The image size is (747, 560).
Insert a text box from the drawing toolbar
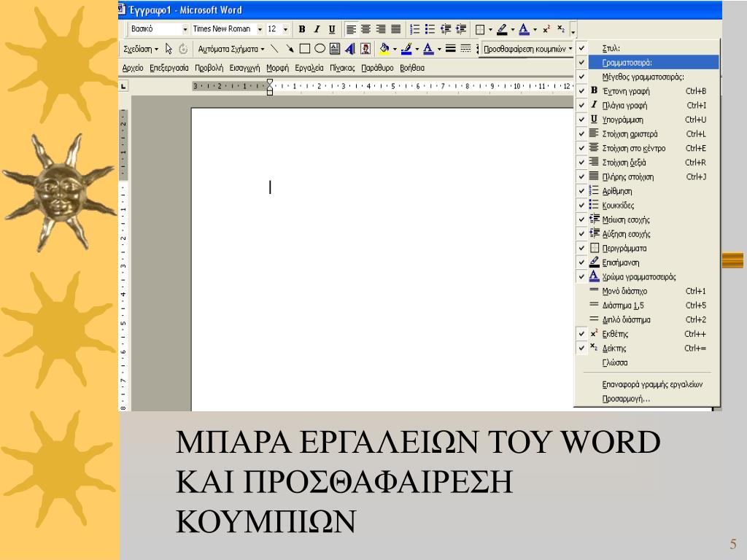pyautogui.click(x=335, y=49)
